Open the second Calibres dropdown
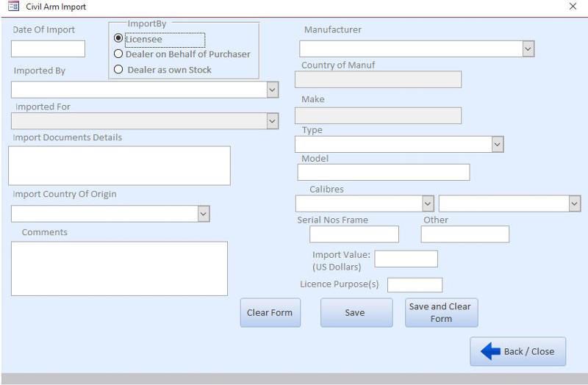This screenshot has width=588, height=385. [x=574, y=204]
